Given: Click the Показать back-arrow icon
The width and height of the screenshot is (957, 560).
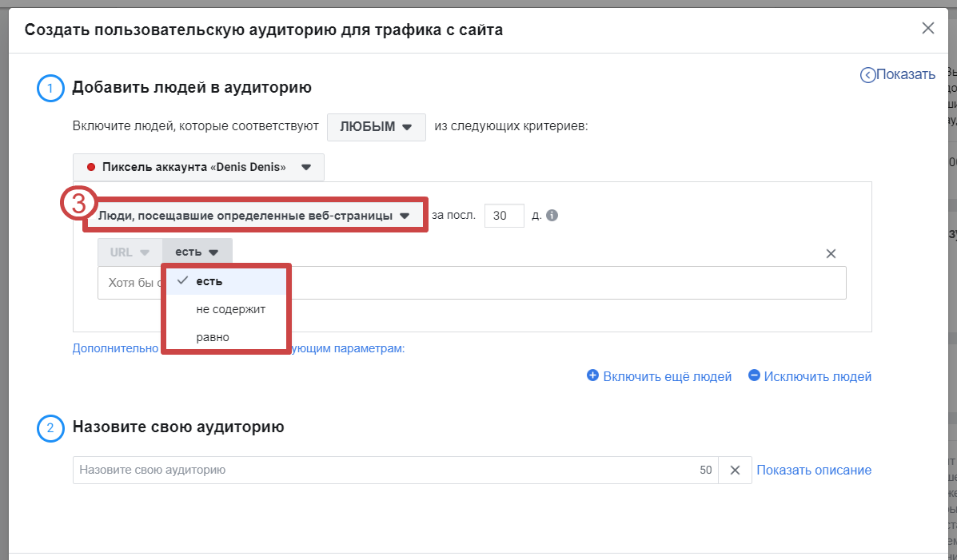Looking at the screenshot, I should click(867, 75).
